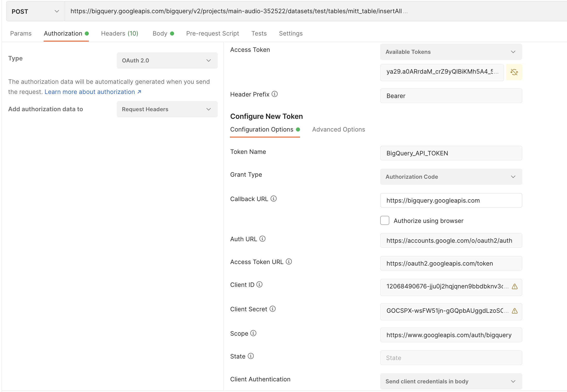Click the token auto-refresh sync icon
This screenshot has width=567, height=392.
(x=514, y=72)
